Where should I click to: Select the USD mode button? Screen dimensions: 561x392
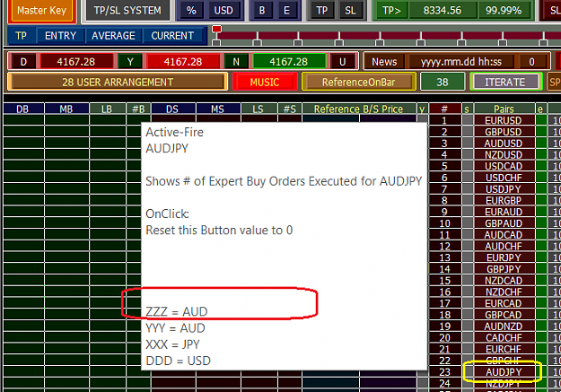click(x=224, y=11)
